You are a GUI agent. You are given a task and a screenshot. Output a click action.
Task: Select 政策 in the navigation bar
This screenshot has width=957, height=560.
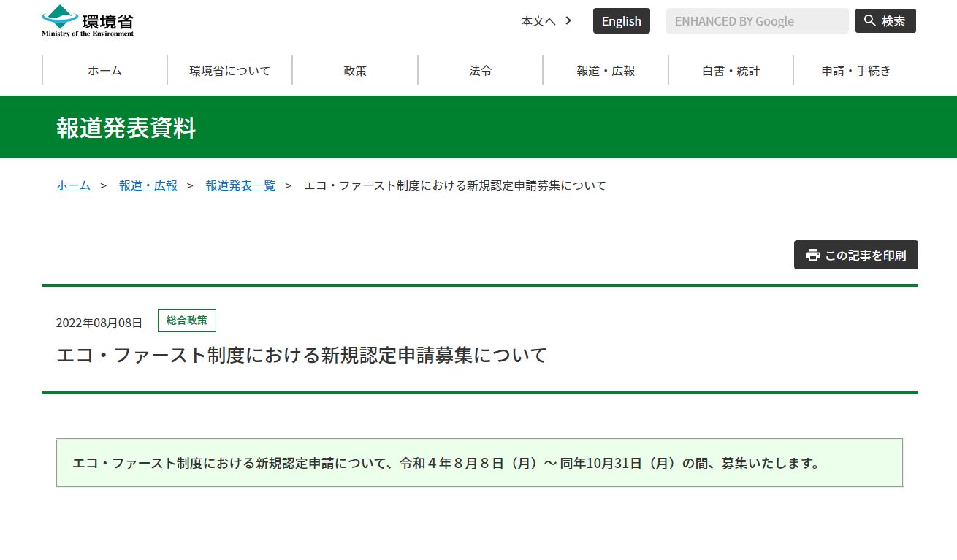[355, 71]
